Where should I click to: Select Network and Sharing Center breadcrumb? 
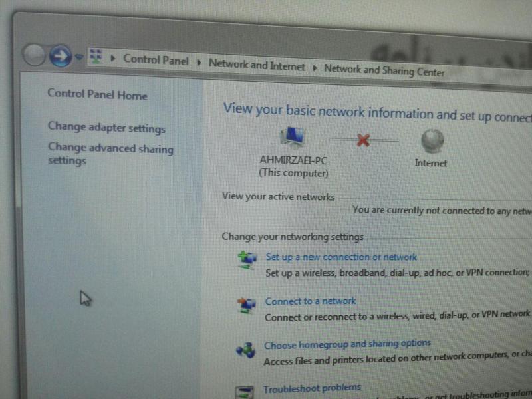pos(384,70)
